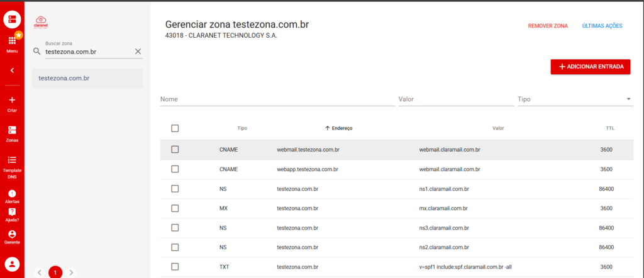Collapse the sidebar with the left chevron
The width and height of the screenshot is (644, 278).
pos(12,70)
